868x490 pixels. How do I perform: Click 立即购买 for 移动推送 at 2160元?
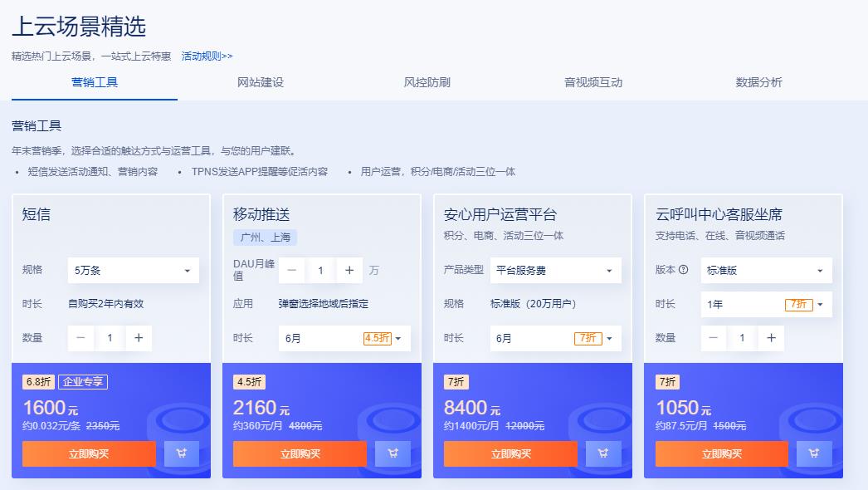tap(300, 454)
